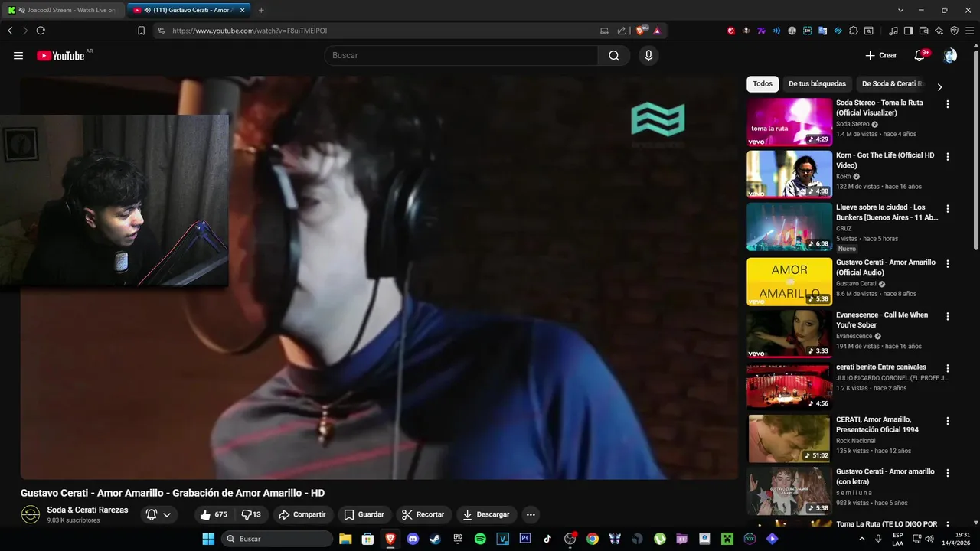Bookmark this page in the address bar

coord(141,31)
